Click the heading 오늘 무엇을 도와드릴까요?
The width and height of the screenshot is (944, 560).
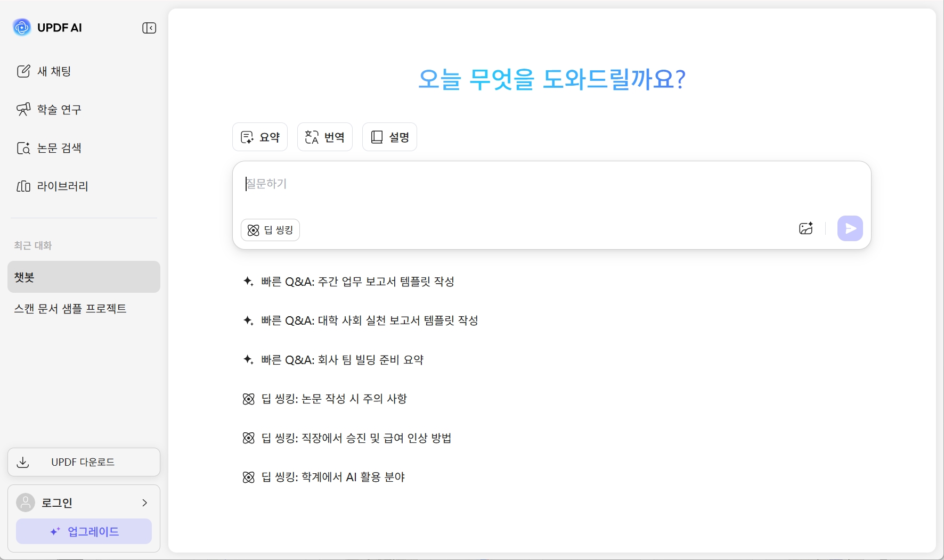point(552,79)
